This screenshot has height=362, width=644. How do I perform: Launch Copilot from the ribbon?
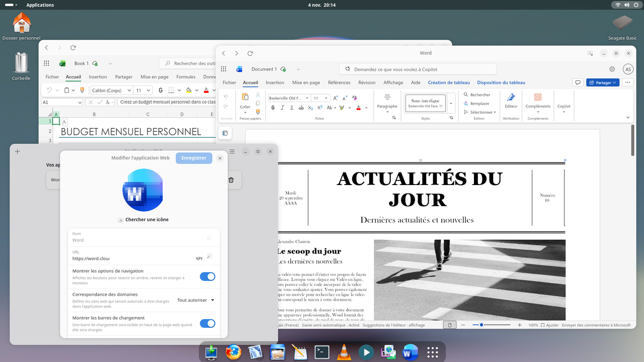(x=563, y=103)
